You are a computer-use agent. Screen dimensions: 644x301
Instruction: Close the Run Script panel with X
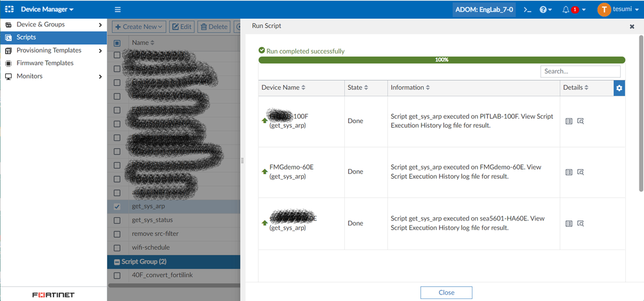coord(632,26)
